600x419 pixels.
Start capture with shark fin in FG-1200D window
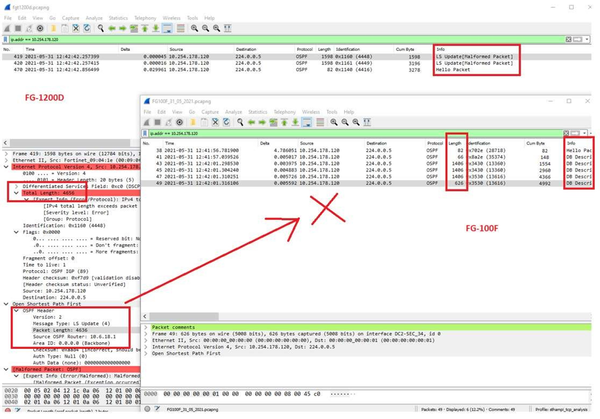(7, 28)
